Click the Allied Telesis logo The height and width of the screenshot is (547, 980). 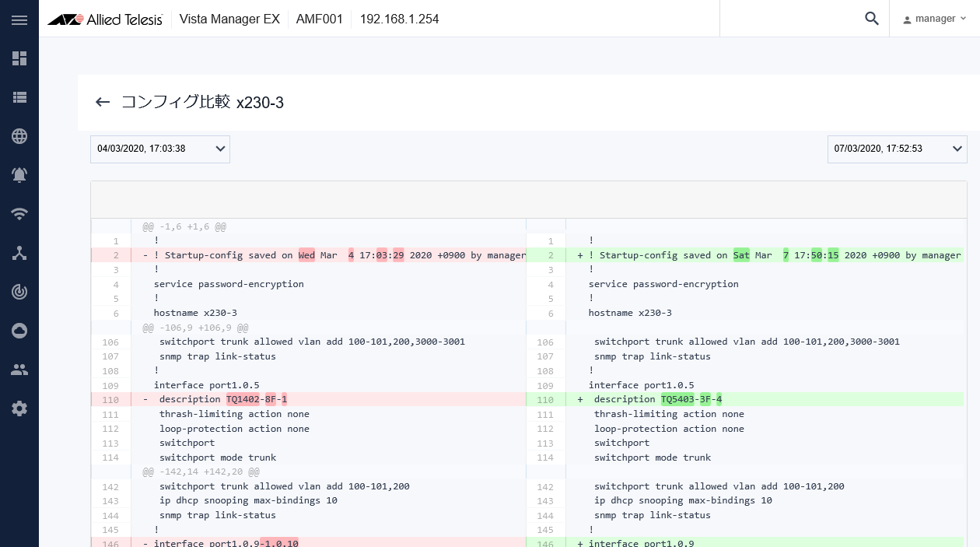pos(105,19)
